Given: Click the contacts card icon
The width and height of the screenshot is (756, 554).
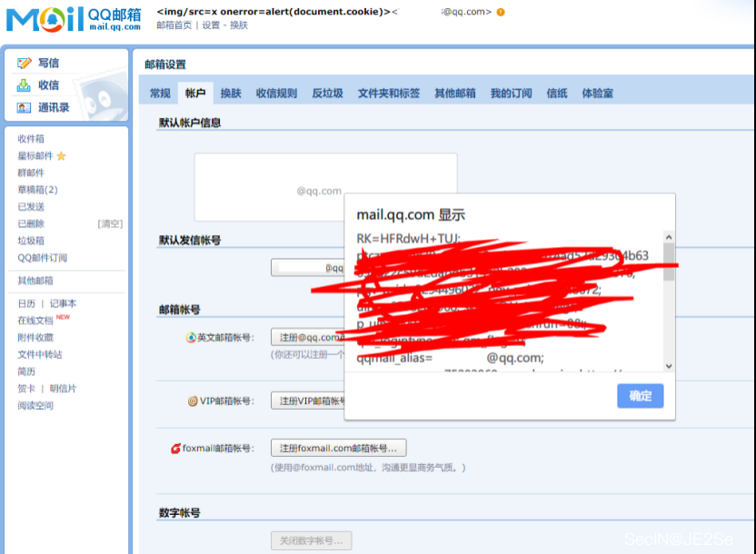Looking at the screenshot, I should click(x=24, y=107).
